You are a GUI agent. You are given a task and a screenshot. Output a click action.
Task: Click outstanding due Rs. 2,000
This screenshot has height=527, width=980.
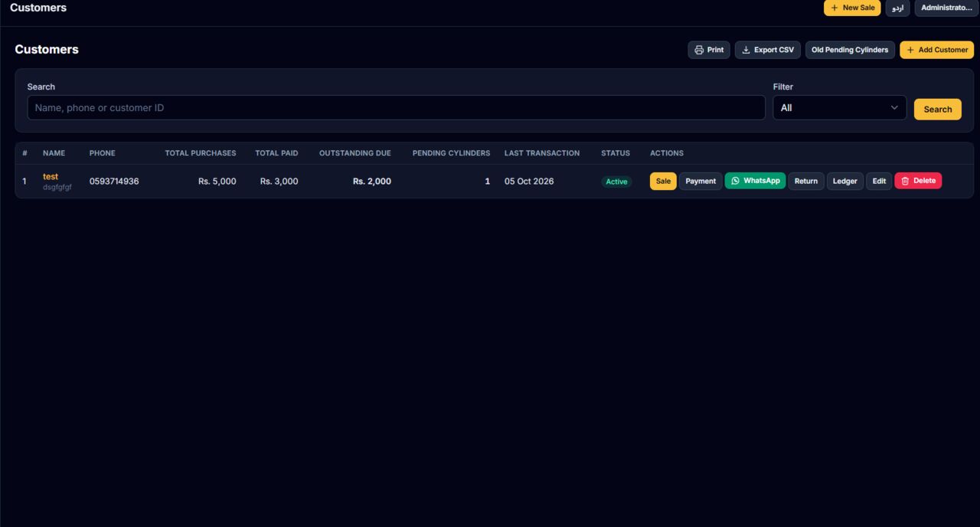click(x=371, y=182)
